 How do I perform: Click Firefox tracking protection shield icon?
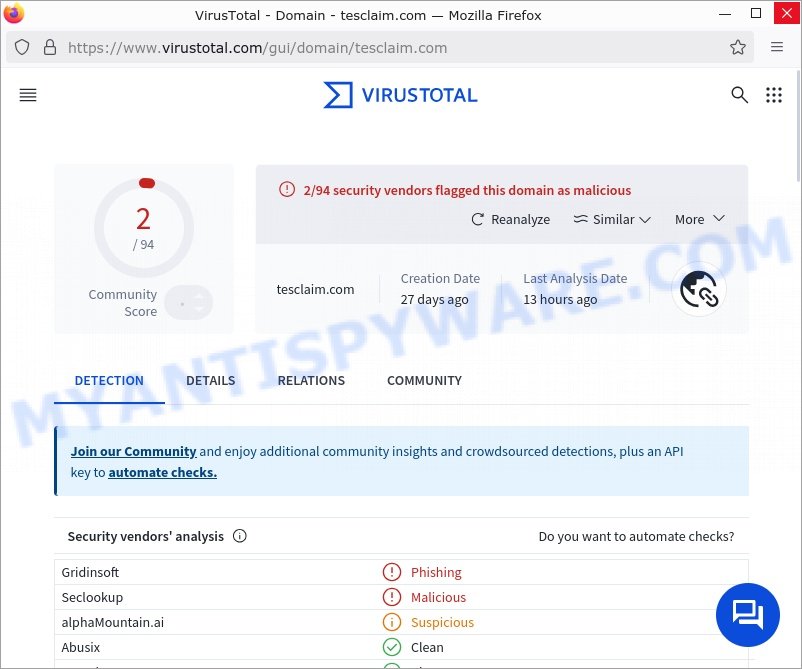(22, 48)
